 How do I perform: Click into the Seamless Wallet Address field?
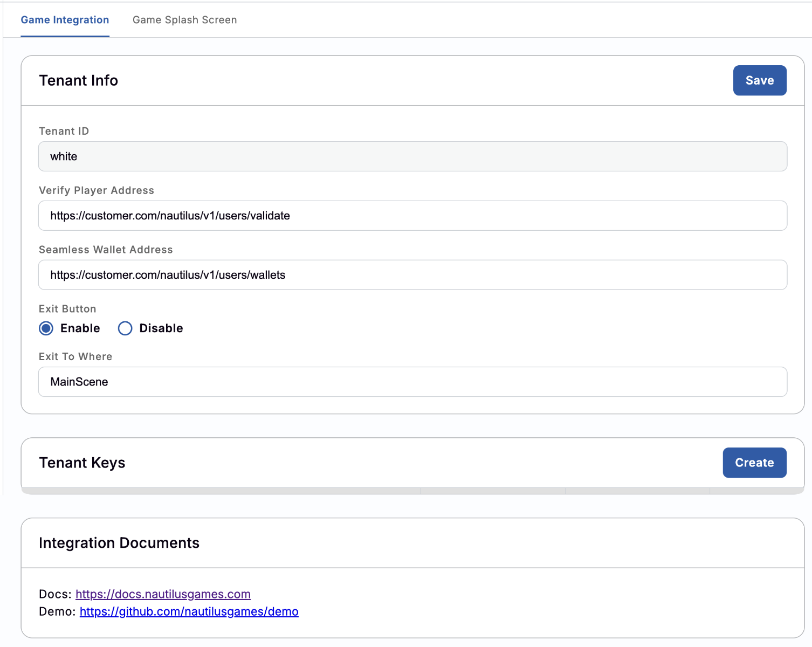coord(412,275)
